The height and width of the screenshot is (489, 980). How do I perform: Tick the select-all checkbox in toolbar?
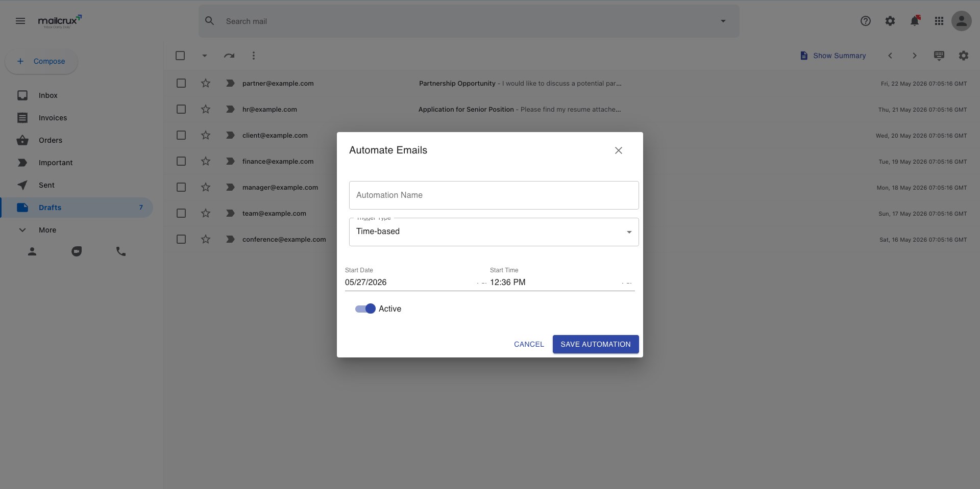[180, 56]
